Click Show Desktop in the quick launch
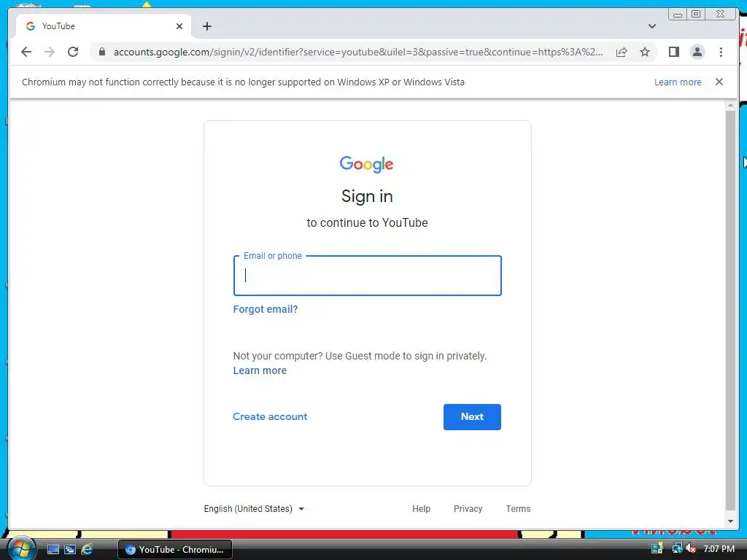Image resolution: width=747 pixels, height=560 pixels. coord(53,550)
